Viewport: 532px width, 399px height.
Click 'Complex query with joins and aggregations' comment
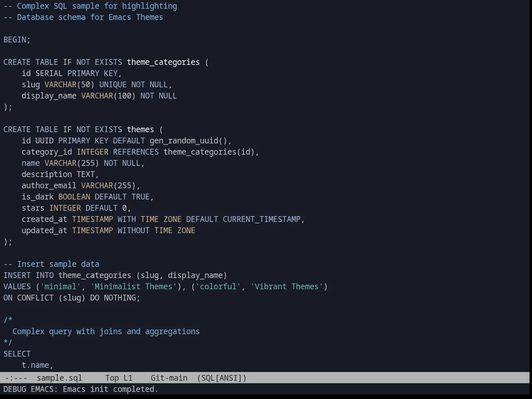(x=106, y=331)
